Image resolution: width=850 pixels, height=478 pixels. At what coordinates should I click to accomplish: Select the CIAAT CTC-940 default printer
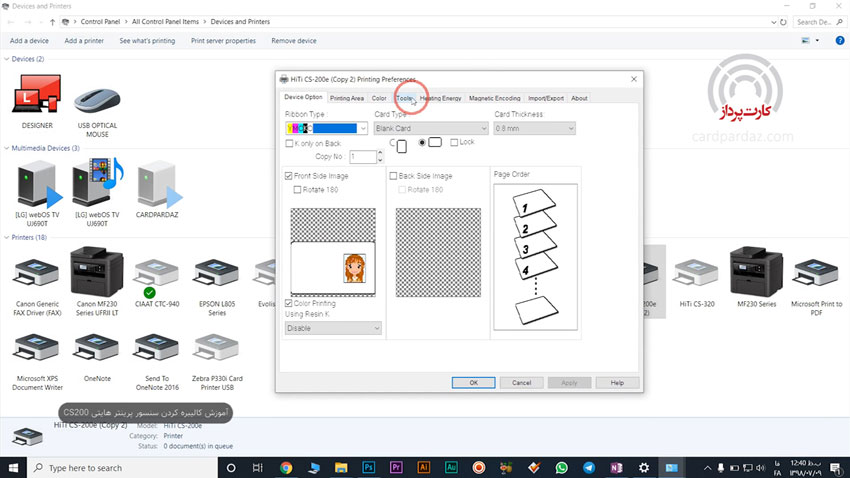coord(157,283)
